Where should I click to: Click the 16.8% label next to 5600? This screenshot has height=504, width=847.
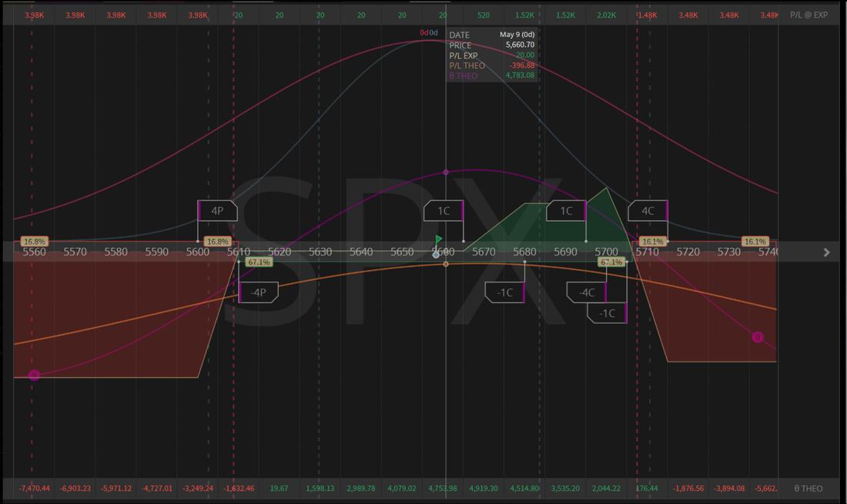coord(218,242)
